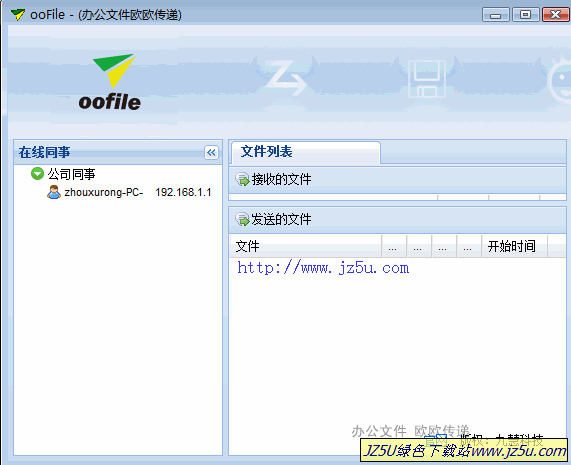Click the oofile logo in banner
571x465 pixels.
point(110,82)
